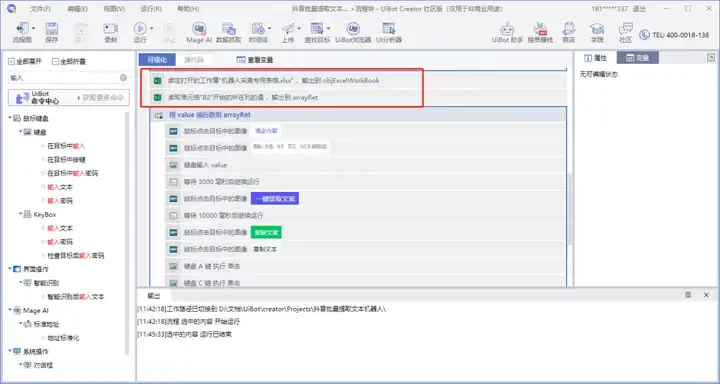Click the 时间线 timeline icon

[x=258, y=29]
